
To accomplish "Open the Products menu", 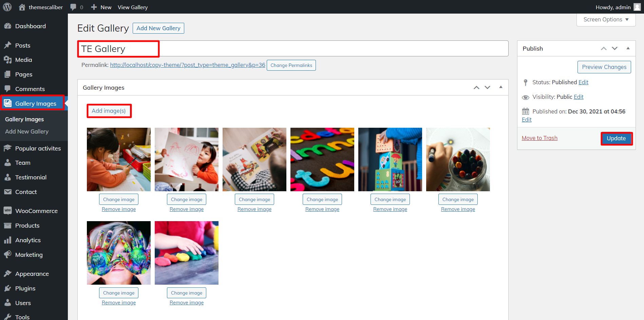I will click(x=27, y=226).
